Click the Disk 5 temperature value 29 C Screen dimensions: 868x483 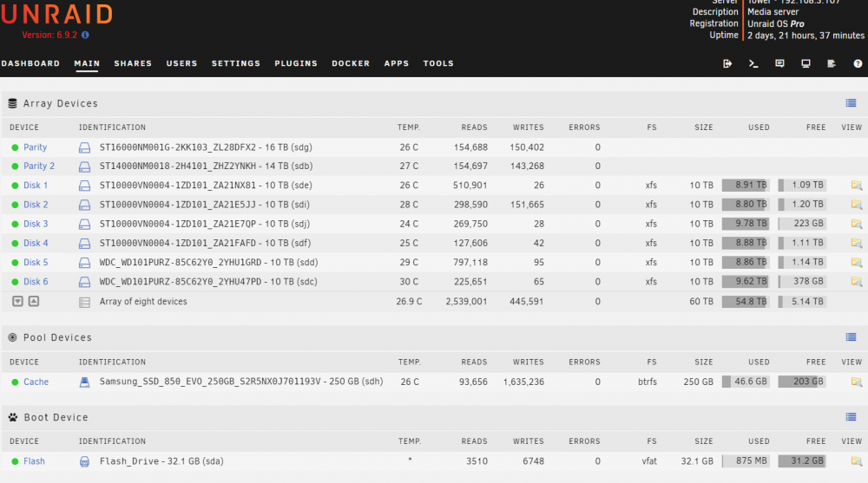(409, 262)
